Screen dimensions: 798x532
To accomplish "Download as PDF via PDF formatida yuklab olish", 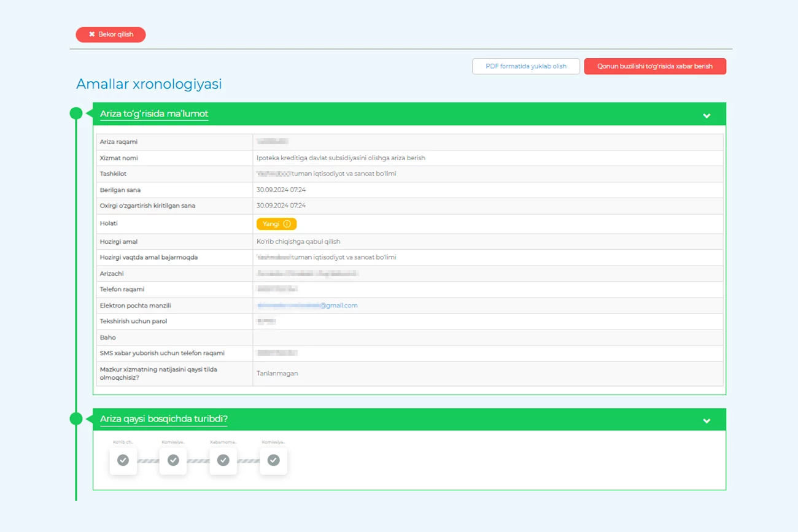I will click(526, 66).
